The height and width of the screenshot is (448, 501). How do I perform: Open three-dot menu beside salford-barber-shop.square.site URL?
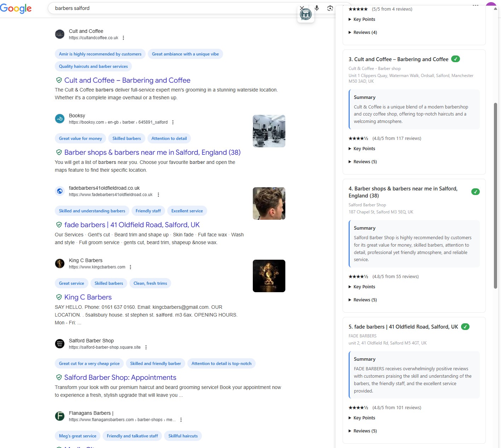(x=146, y=347)
